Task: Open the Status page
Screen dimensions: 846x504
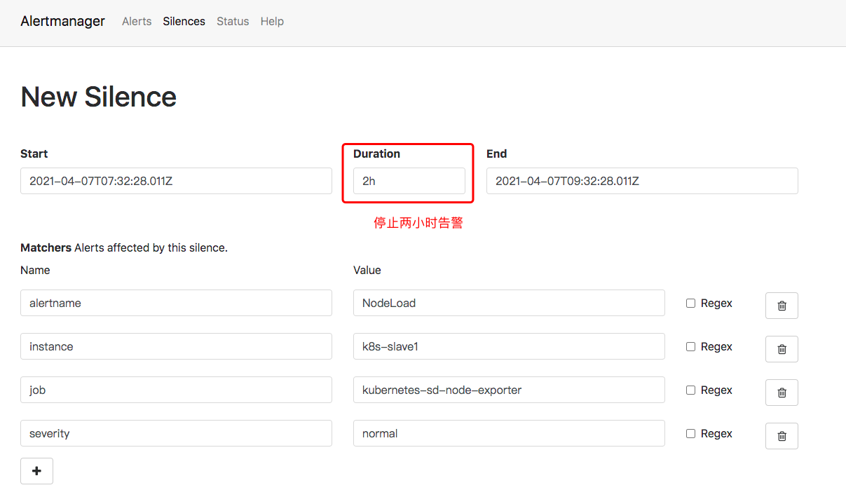Action: (x=233, y=21)
